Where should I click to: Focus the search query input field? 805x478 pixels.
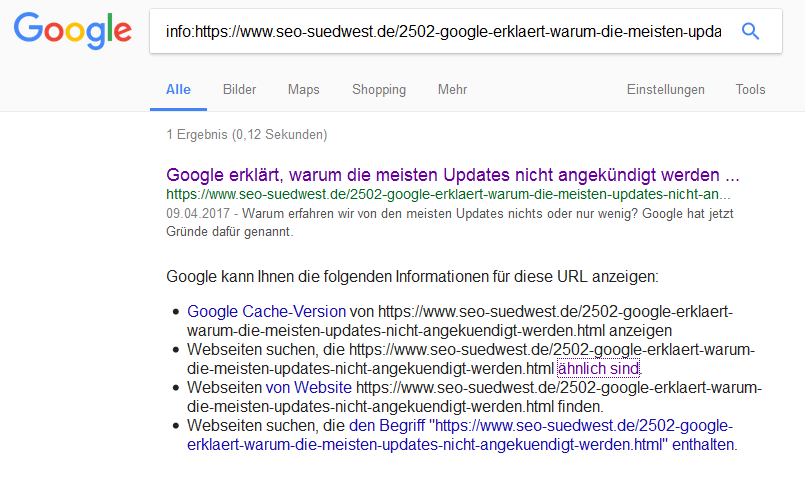click(x=440, y=32)
